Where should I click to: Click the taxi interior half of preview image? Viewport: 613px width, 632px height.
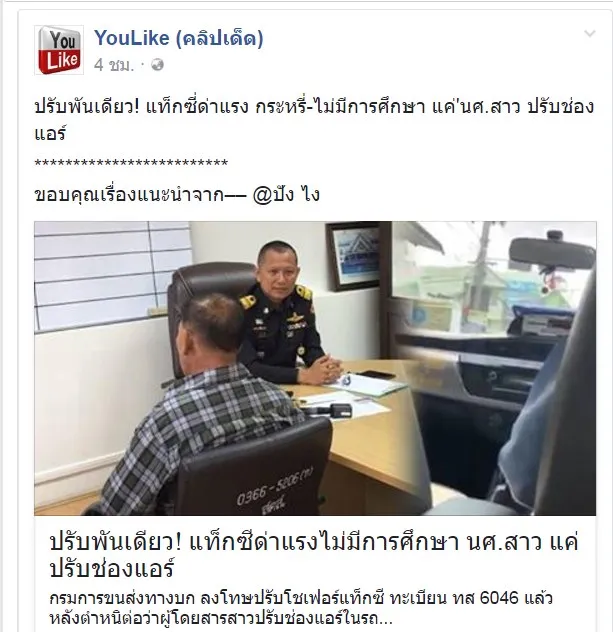[495, 368]
